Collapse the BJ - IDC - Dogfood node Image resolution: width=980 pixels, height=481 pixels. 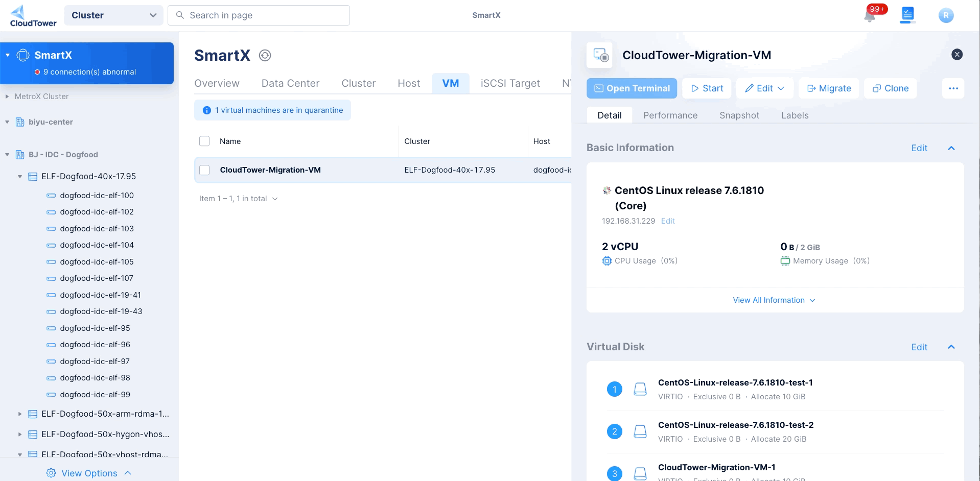tap(7, 155)
